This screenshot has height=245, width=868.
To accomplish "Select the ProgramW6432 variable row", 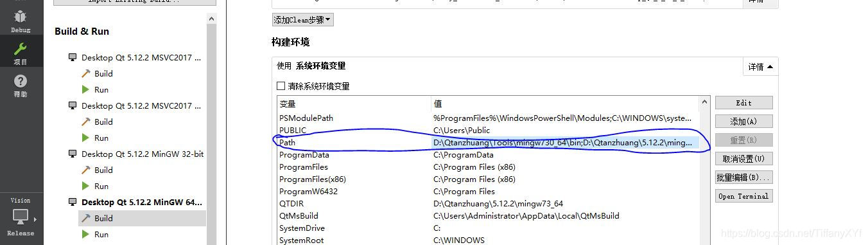I will [487, 192].
